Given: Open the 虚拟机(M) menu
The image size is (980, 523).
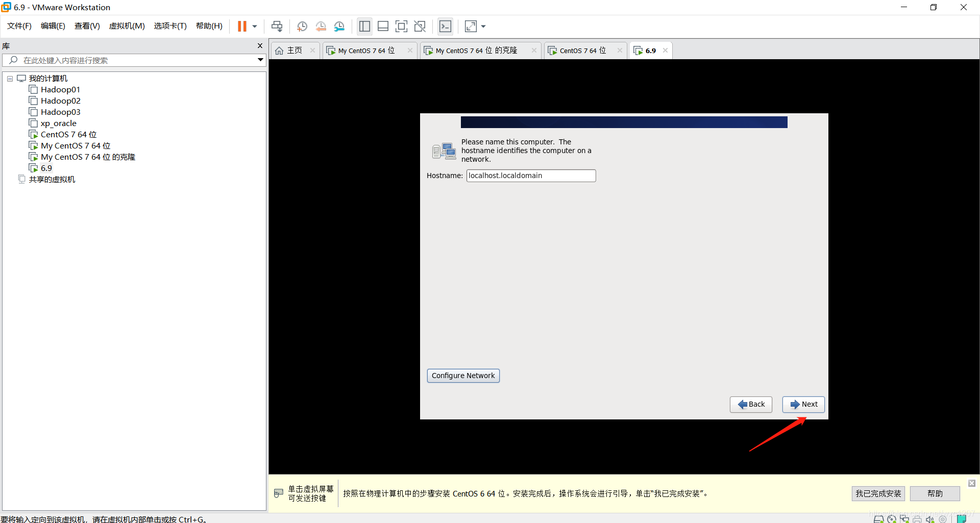Looking at the screenshot, I should pyautogui.click(x=127, y=26).
